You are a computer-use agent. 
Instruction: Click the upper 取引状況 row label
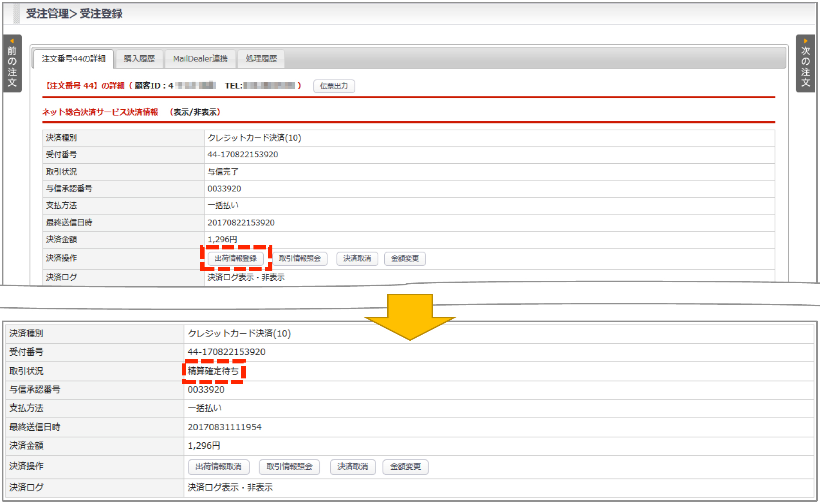(62, 172)
